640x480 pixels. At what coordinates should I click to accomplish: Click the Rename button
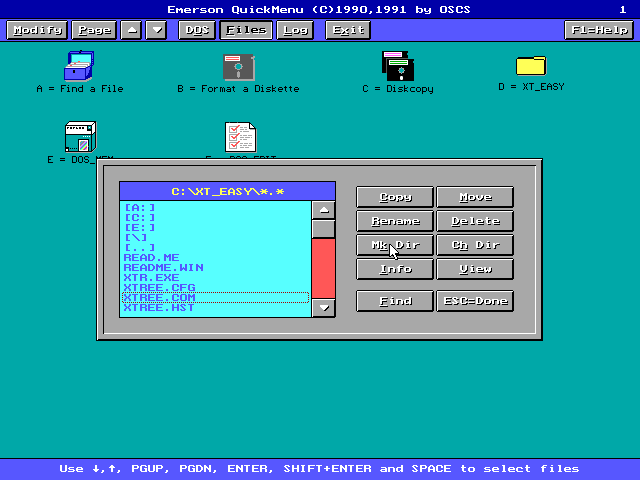(395, 221)
